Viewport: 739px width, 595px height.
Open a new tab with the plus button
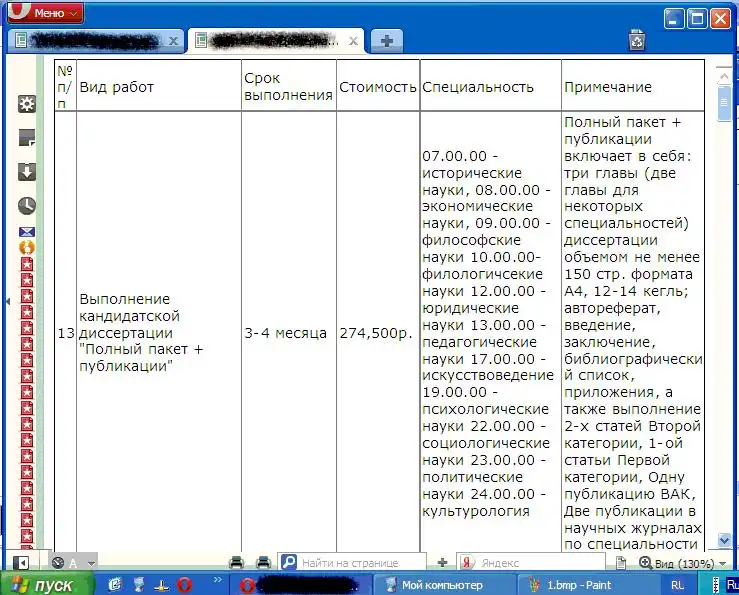point(386,41)
